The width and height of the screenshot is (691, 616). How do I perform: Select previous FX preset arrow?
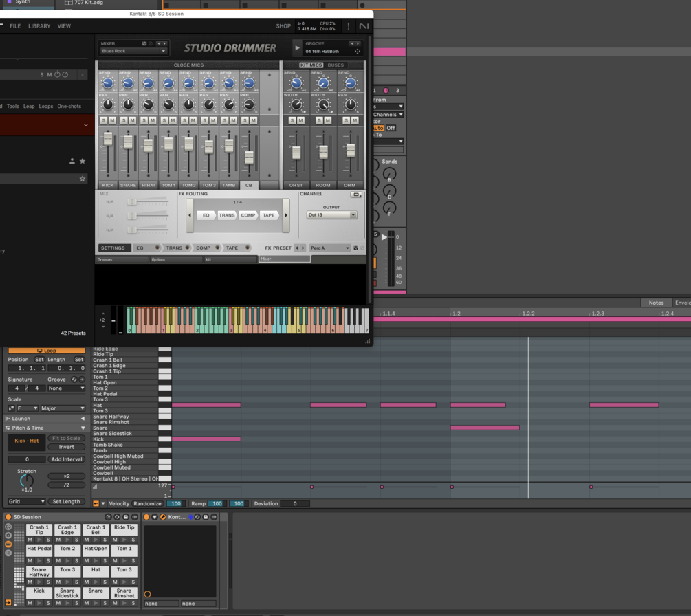(x=296, y=248)
